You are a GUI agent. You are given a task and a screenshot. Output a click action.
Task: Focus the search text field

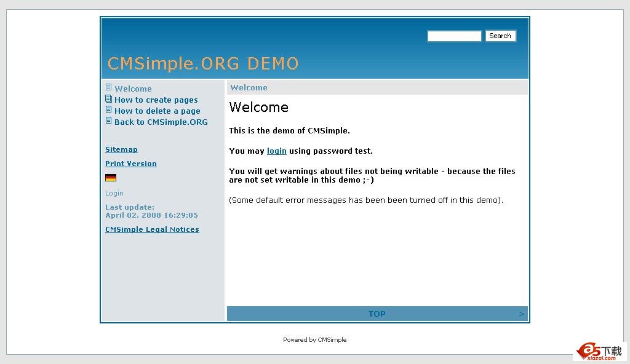click(455, 36)
